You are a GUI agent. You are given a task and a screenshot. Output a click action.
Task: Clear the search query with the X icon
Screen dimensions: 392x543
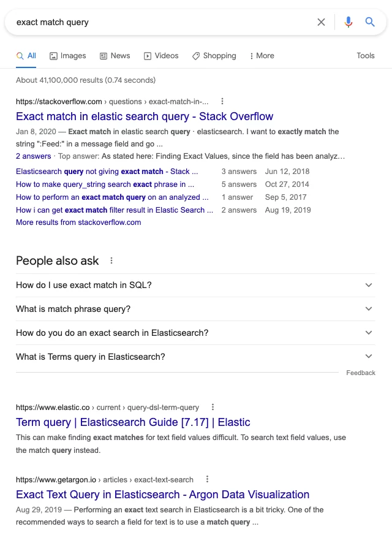pyautogui.click(x=321, y=21)
